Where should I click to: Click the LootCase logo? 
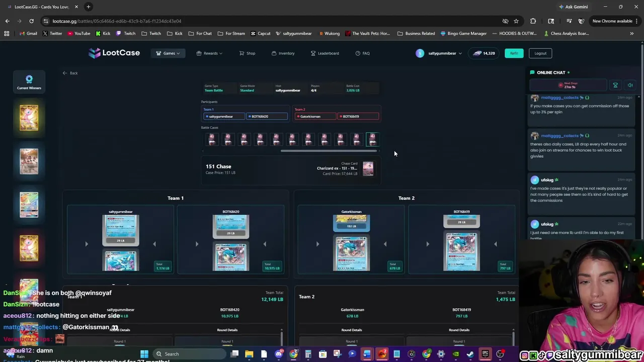[114, 53]
